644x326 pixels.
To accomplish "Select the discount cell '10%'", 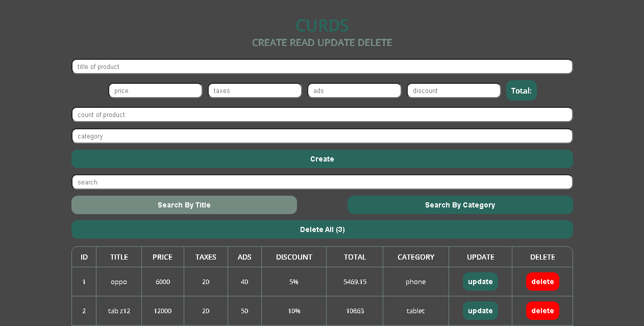I will tap(294, 311).
